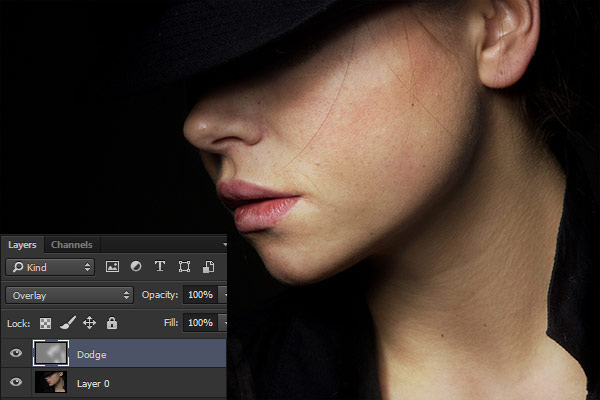Expand the Fill slider arrow
The height and width of the screenshot is (400, 600).
pos(223,323)
